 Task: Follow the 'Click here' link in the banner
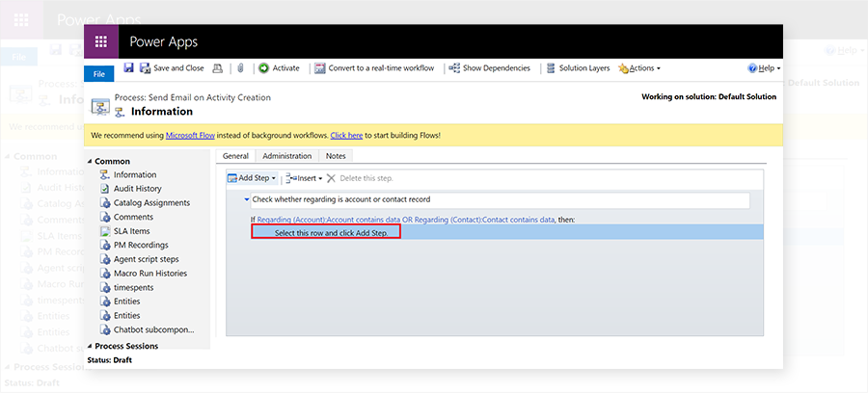pos(346,135)
